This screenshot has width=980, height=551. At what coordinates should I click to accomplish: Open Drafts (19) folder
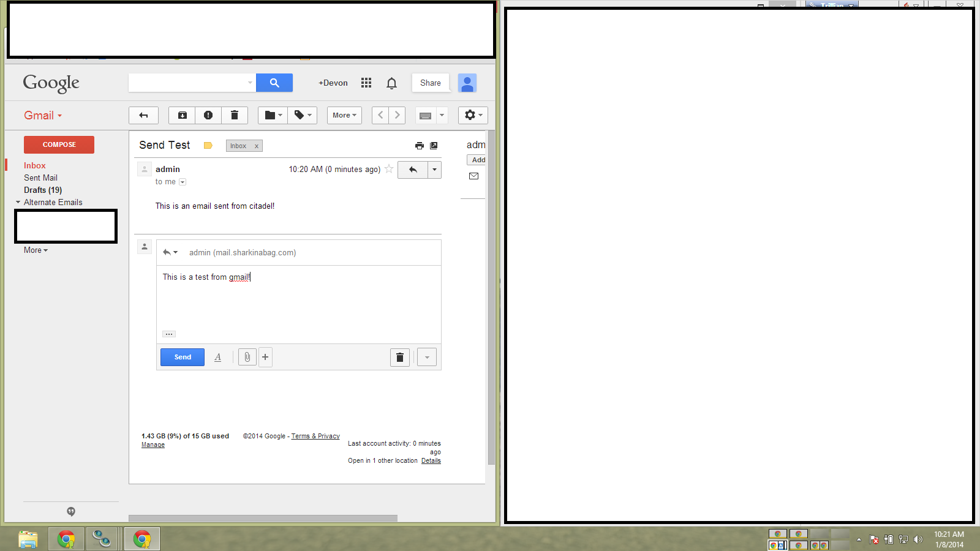point(43,190)
